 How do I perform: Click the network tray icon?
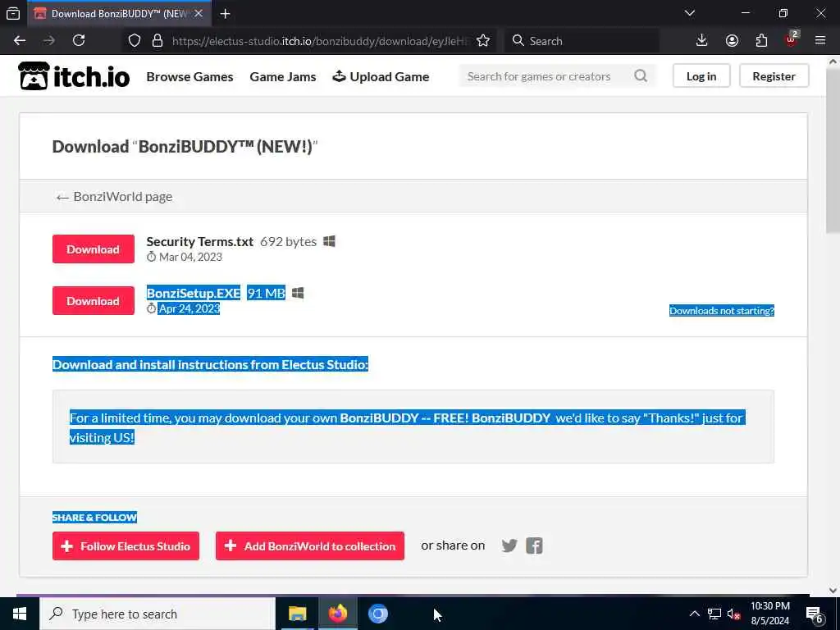click(x=714, y=614)
